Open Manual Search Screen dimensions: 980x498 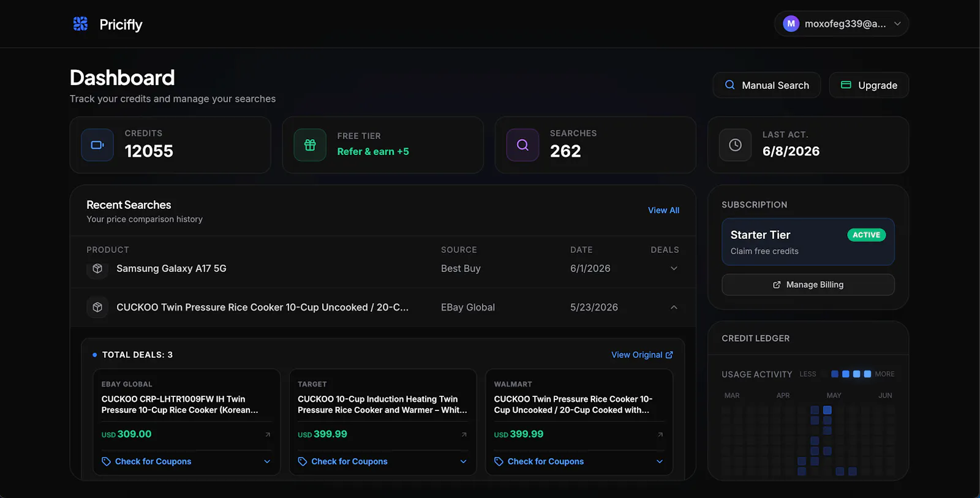point(766,85)
